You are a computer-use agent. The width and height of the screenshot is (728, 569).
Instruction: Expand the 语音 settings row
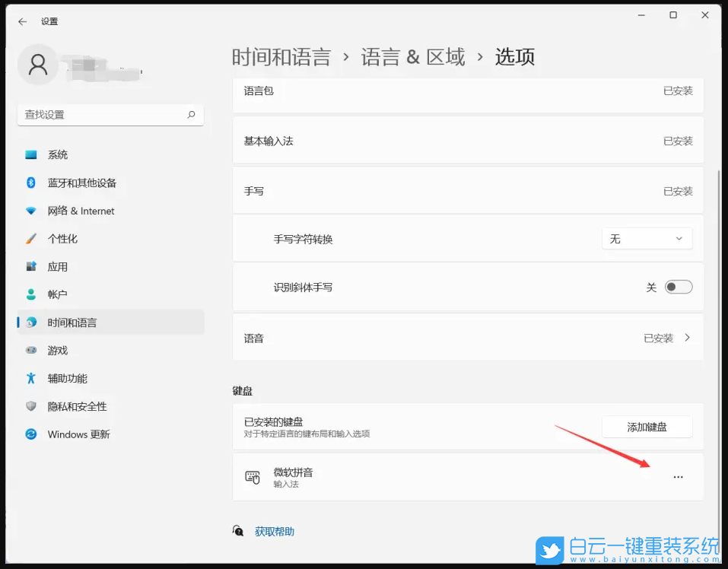pyautogui.click(x=467, y=337)
